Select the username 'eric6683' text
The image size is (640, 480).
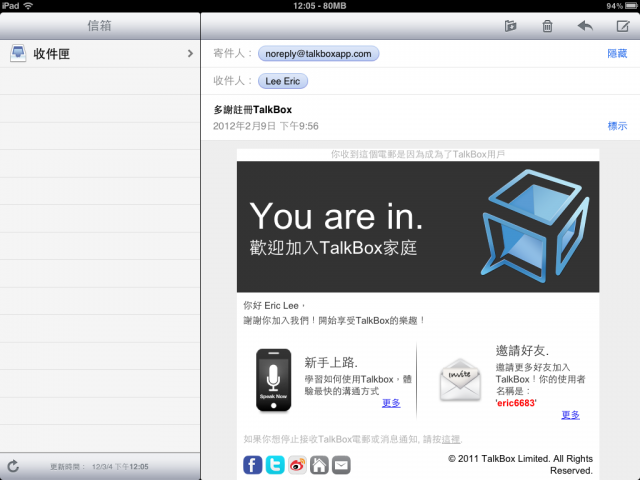click(x=516, y=403)
